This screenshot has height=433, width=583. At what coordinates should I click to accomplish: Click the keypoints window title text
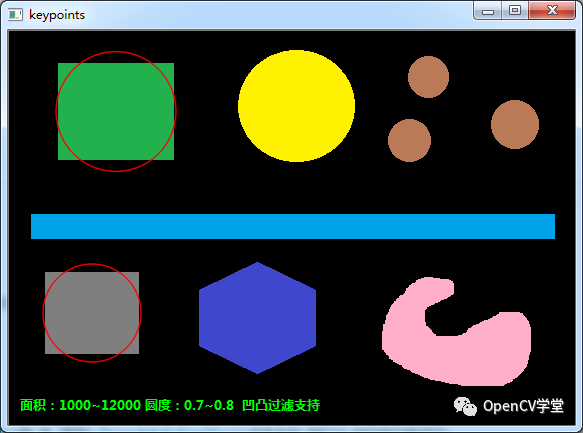point(57,15)
